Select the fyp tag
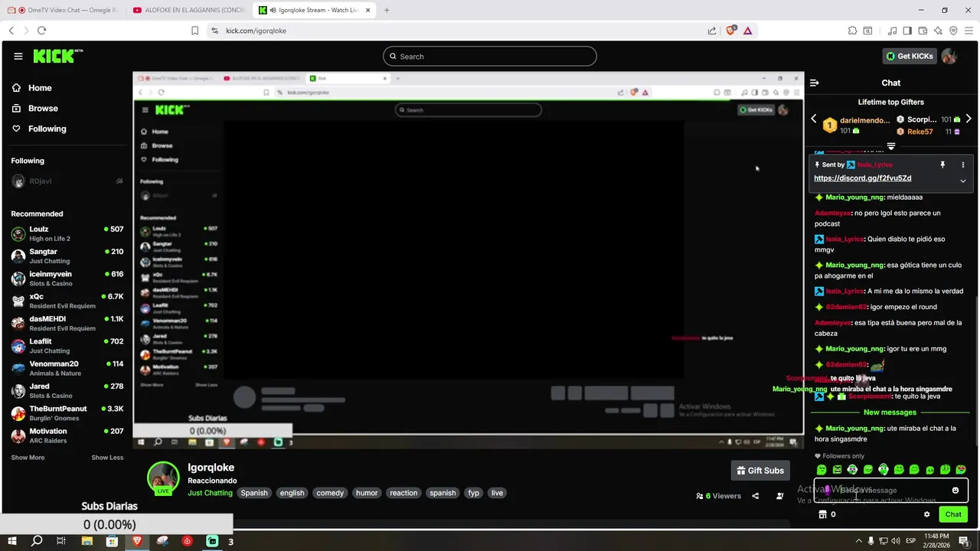The image size is (980, 551). click(x=474, y=493)
